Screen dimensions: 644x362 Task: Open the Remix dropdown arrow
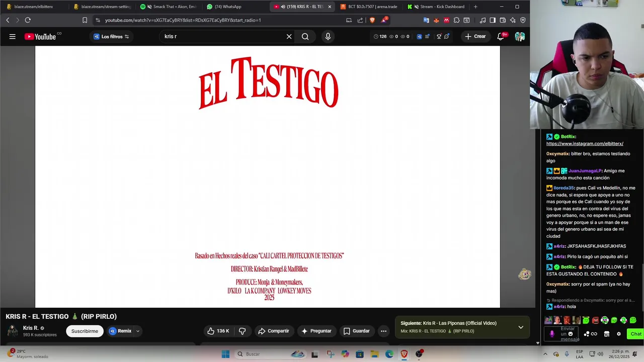137,331
